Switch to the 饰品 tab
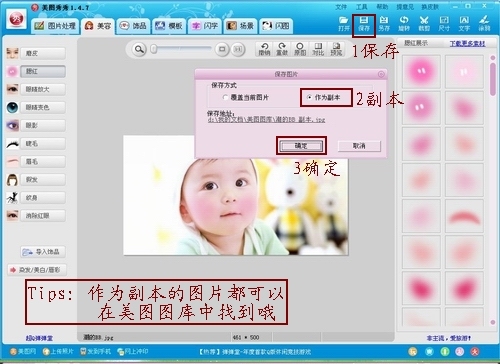Viewport: 500px width, 364px height. pyautogui.click(x=133, y=26)
